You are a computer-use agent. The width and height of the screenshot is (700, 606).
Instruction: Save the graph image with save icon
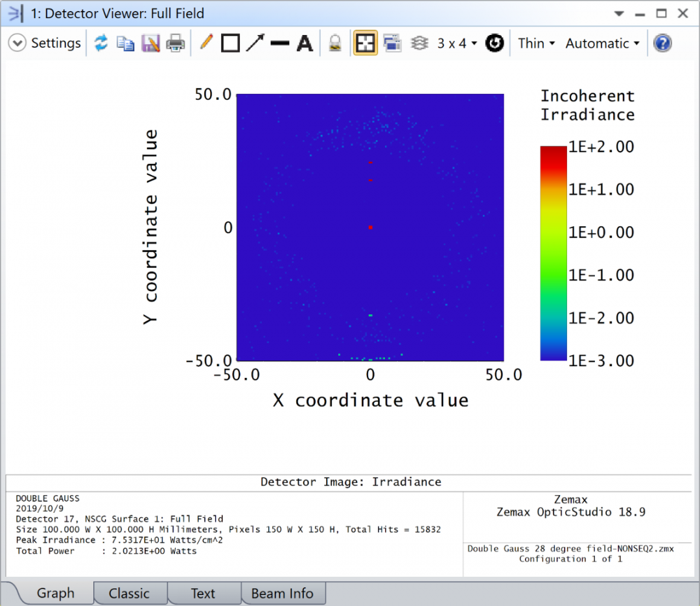tap(151, 43)
